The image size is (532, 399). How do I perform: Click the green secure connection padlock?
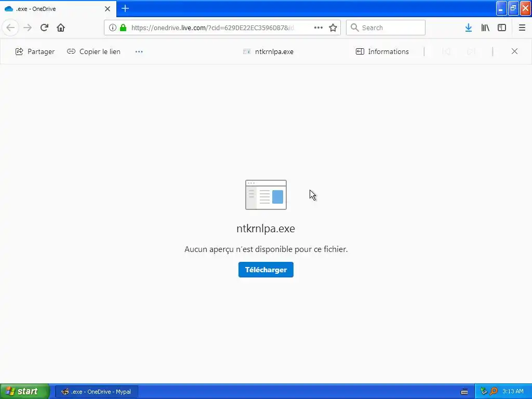(x=123, y=28)
